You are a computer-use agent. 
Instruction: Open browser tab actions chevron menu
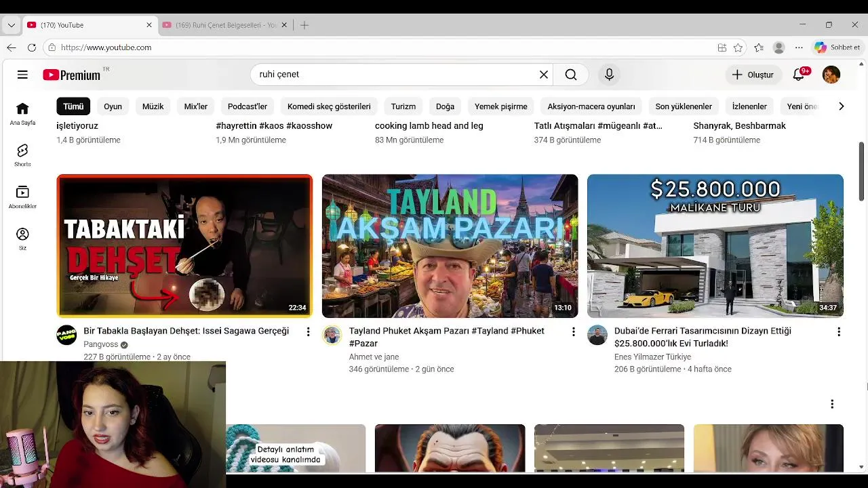[x=12, y=25]
